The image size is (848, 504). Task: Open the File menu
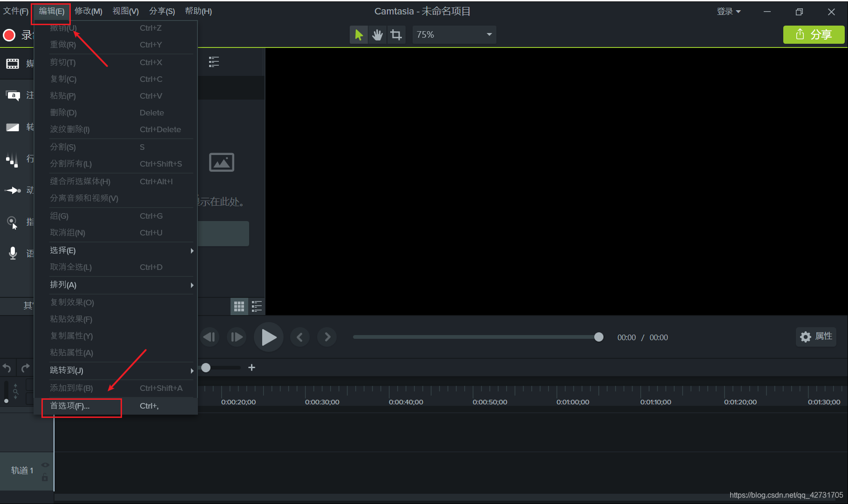coord(16,11)
